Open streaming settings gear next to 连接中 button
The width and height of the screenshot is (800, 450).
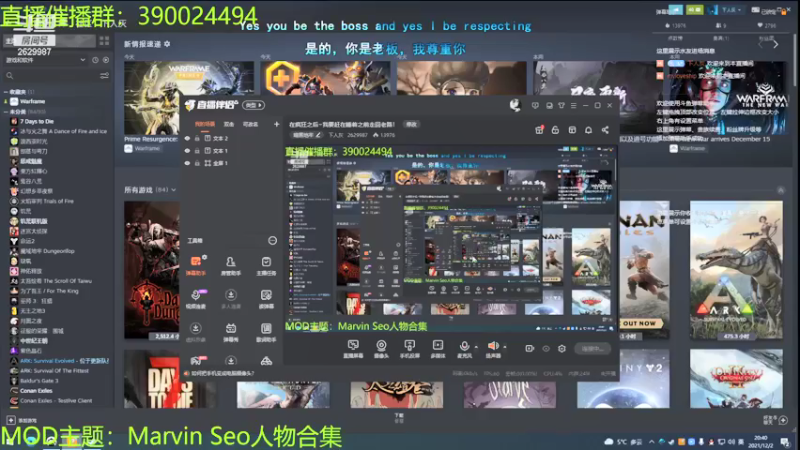click(562, 348)
